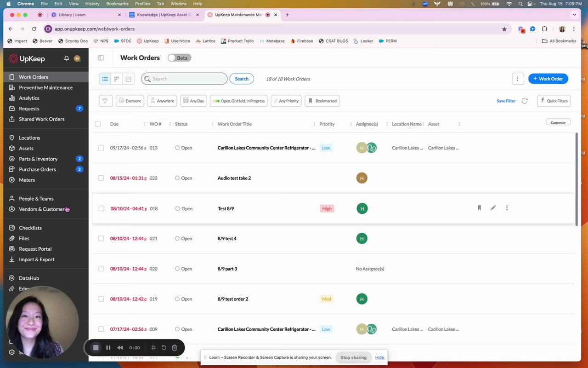This screenshot has width=588, height=368.
Task: Switch to the board view icon
Action: point(117,79)
